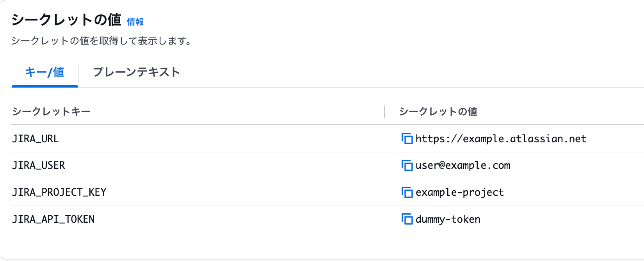Image resolution: width=644 pixels, height=261 pixels.
Task: Copy the JIRA_API_TOKEN secret value
Action: (x=407, y=219)
